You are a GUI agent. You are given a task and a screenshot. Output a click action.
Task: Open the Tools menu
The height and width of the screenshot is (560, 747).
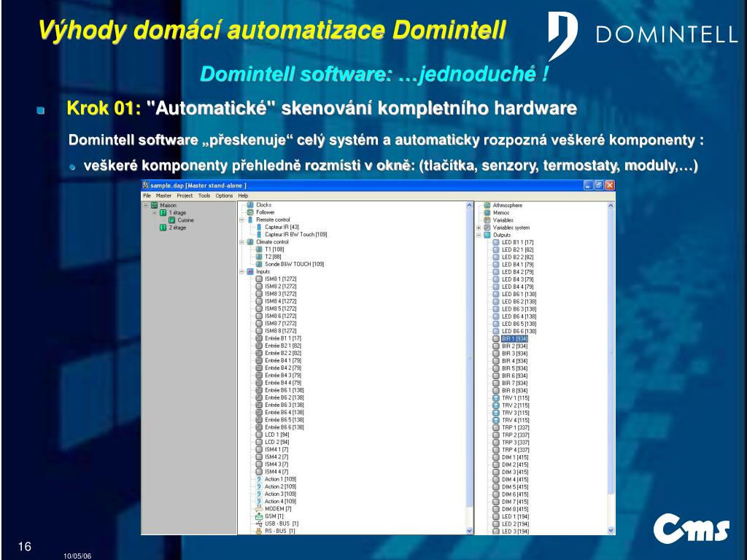(x=204, y=195)
